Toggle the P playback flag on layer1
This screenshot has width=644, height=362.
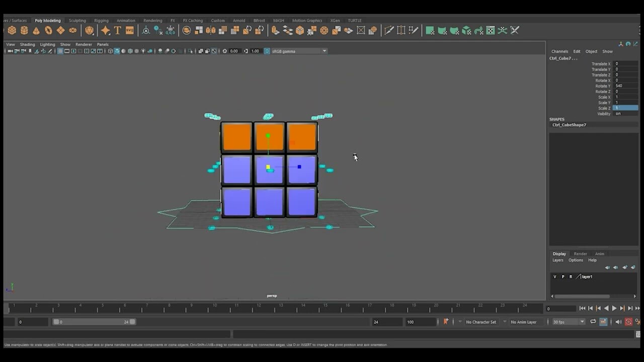562,277
